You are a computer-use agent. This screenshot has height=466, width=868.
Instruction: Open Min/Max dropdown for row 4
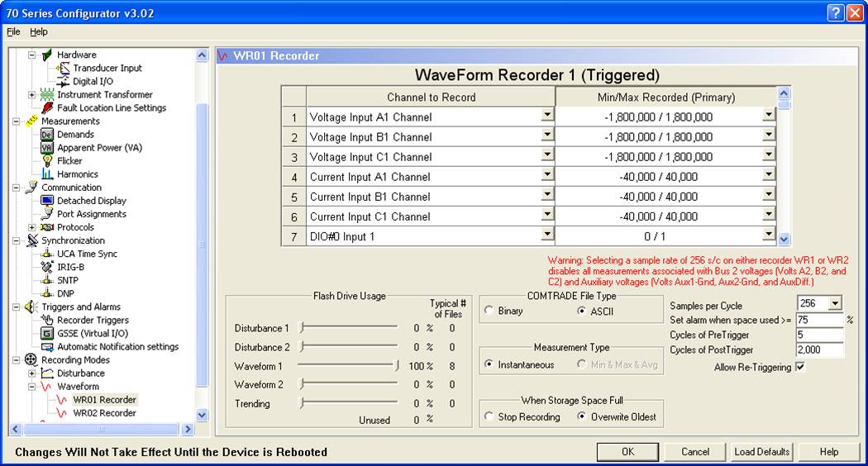[x=768, y=175]
